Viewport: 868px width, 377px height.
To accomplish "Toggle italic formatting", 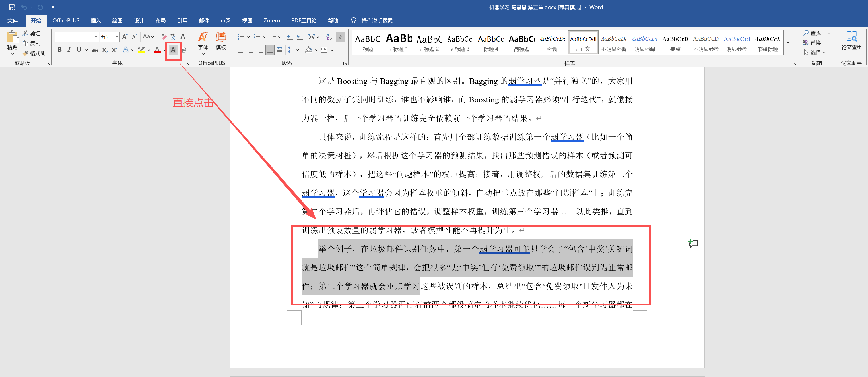I will click(x=69, y=50).
